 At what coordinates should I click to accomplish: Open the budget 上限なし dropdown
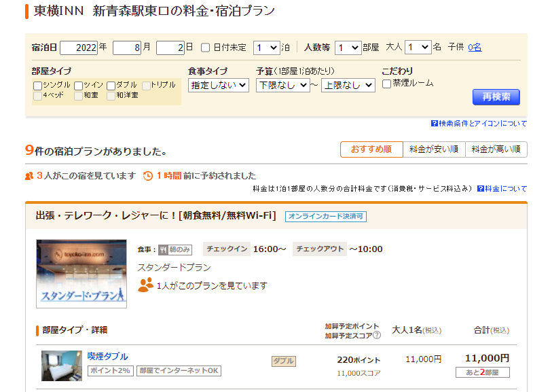click(348, 85)
